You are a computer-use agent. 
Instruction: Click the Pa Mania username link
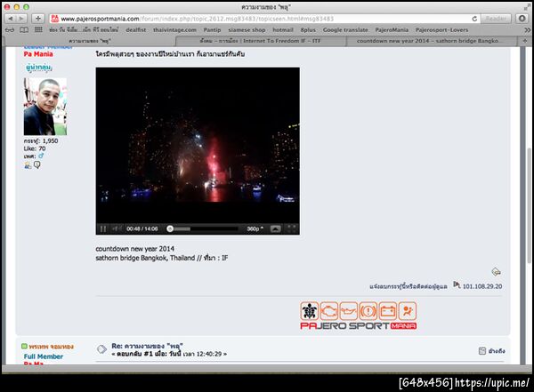click(x=38, y=54)
